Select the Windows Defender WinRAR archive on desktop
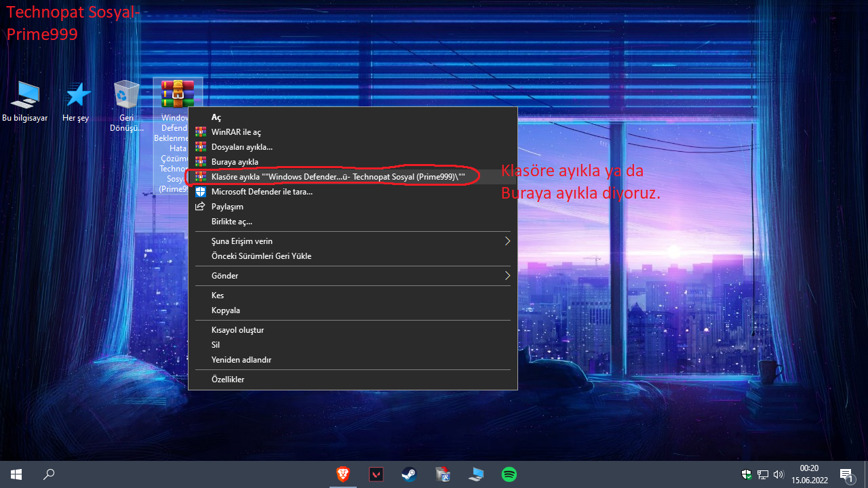The height and width of the screenshot is (488, 868). pyautogui.click(x=177, y=93)
